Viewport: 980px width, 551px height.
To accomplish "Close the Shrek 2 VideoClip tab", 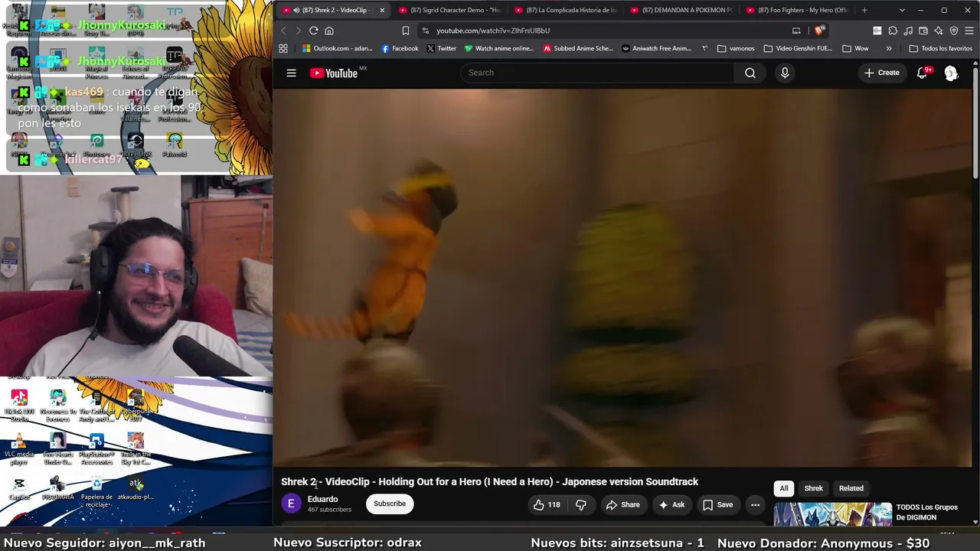I will pos(382,10).
